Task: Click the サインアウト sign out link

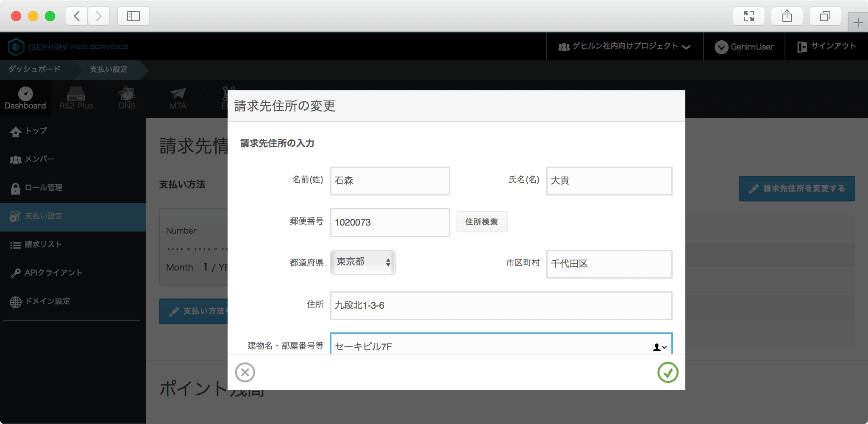Action: point(826,47)
